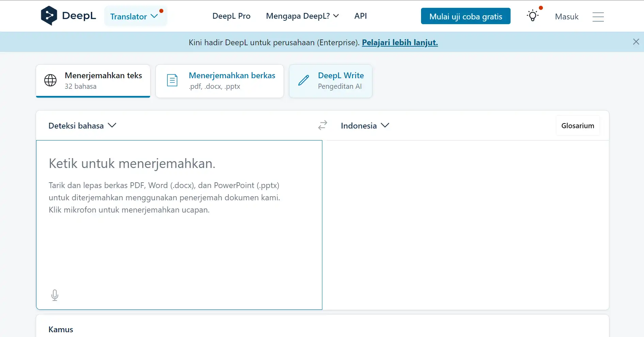Screen dimensions: 644x337
Task: Click Masuk to sign in
Action: tap(567, 17)
